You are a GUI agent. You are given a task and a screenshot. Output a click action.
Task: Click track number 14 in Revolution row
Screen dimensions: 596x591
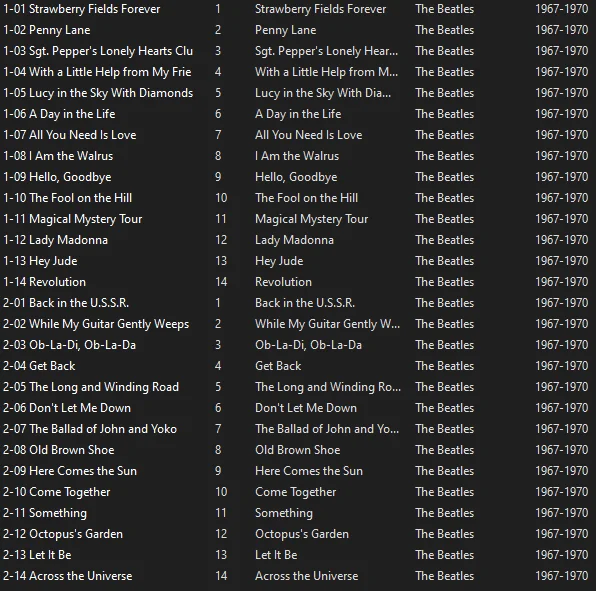point(221,282)
